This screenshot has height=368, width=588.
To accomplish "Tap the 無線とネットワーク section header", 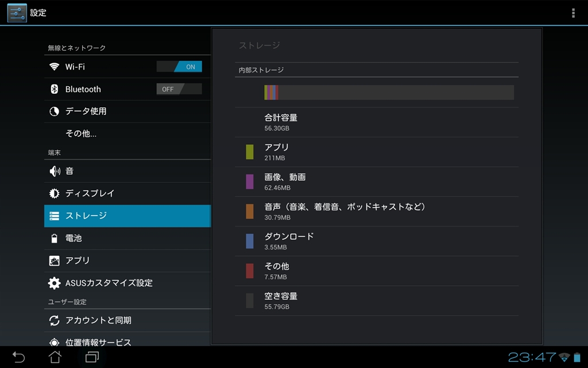I will tap(76, 48).
